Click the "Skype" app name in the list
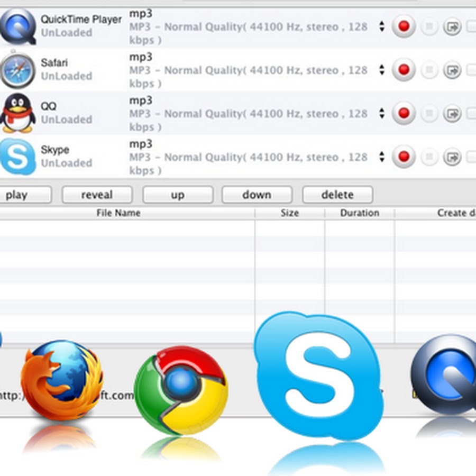 pos(55,150)
